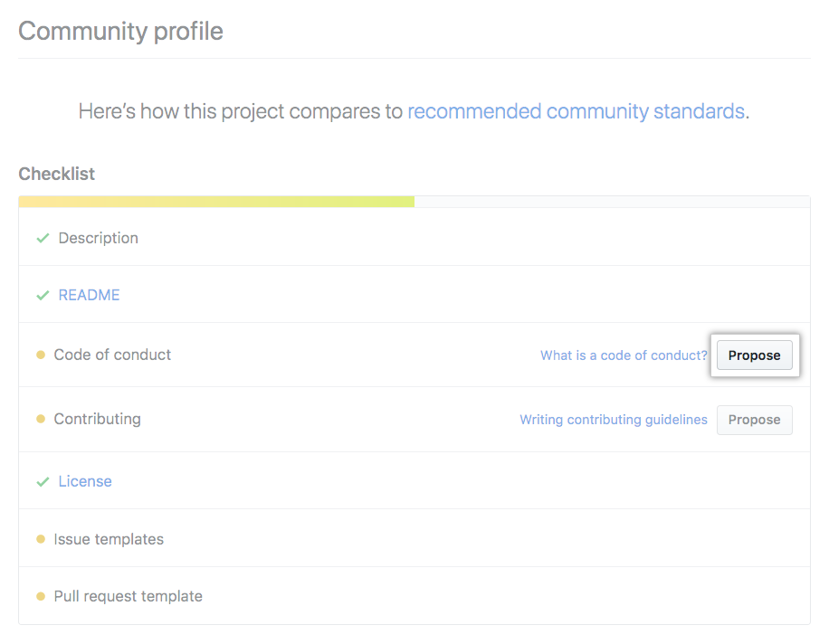The image size is (829, 644).
Task: Select the Code of conduct item label
Action: (112, 355)
